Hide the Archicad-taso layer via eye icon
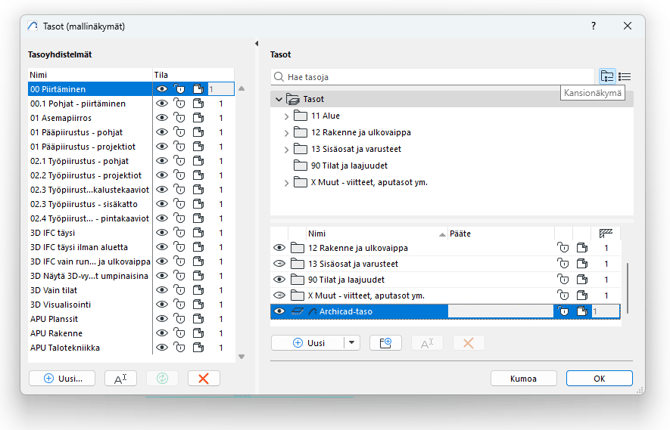Viewport: 670px width, 430px height. tap(280, 312)
